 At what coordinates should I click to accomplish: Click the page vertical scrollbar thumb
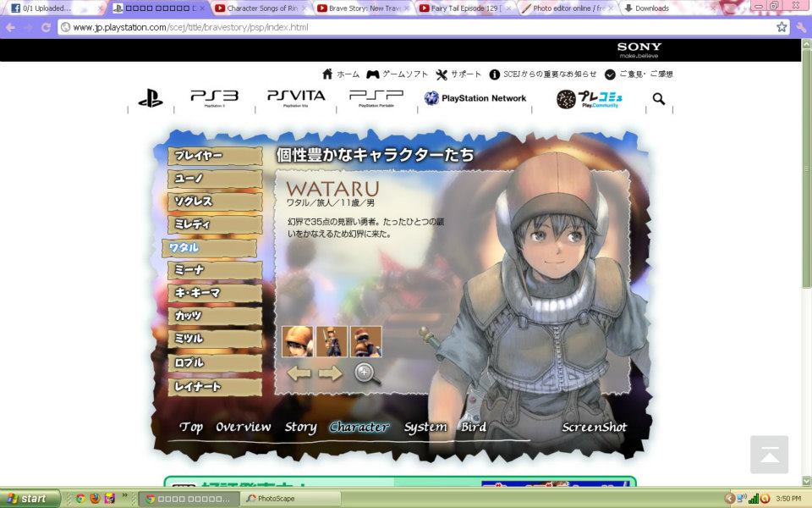click(x=806, y=168)
